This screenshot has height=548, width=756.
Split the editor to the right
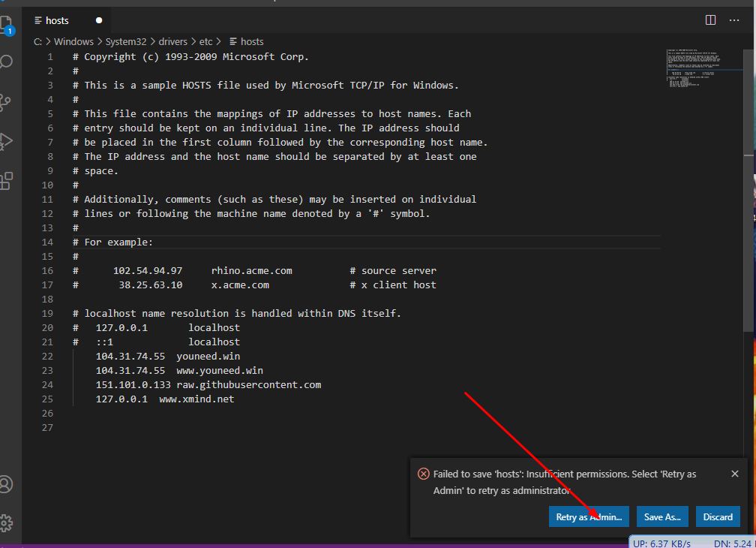tap(710, 20)
